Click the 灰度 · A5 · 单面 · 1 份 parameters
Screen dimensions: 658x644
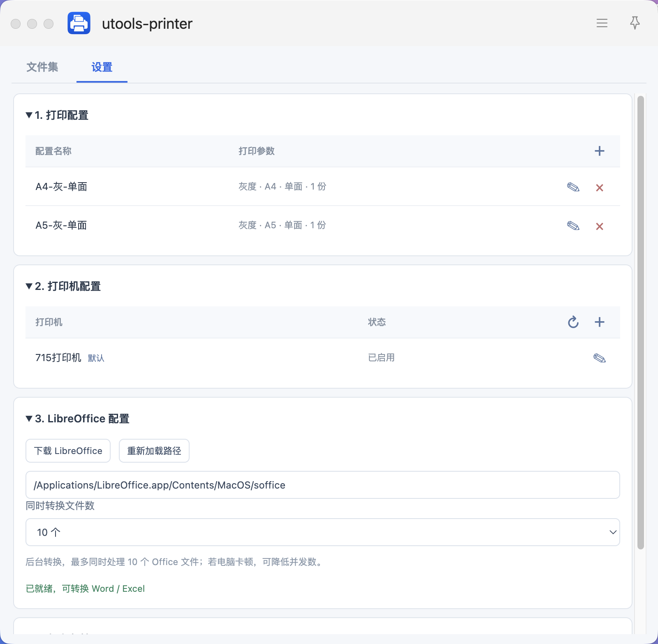point(283,225)
